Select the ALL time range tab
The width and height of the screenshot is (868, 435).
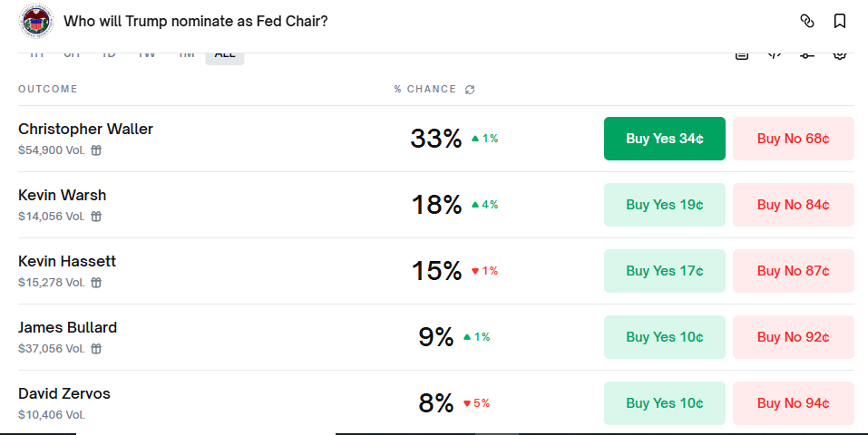[225, 55]
